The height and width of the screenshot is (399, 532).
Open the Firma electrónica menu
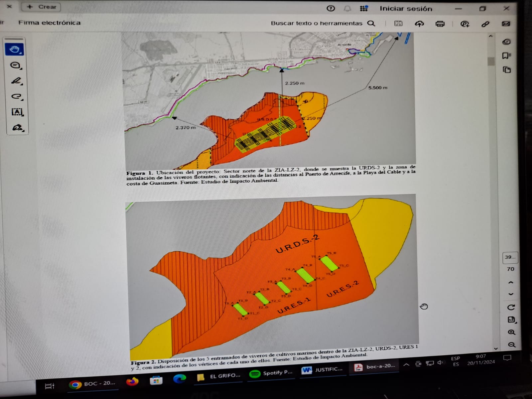(49, 23)
